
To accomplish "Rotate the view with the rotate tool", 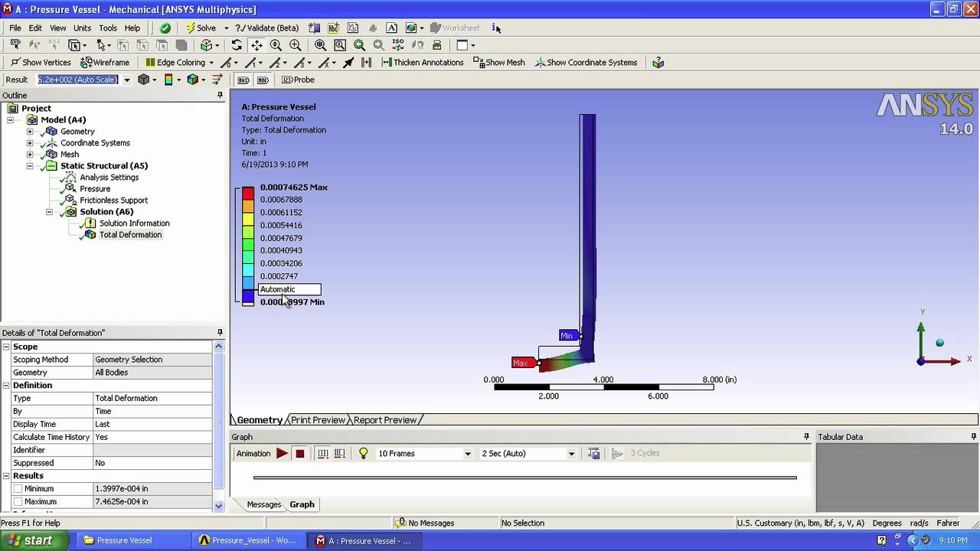I will (x=237, y=45).
